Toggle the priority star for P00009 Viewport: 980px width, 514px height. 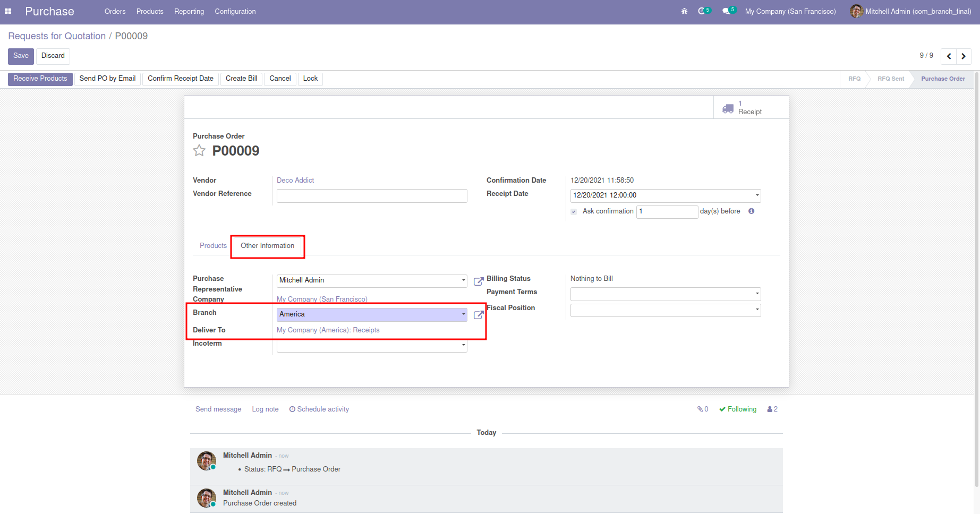(x=199, y=151)
